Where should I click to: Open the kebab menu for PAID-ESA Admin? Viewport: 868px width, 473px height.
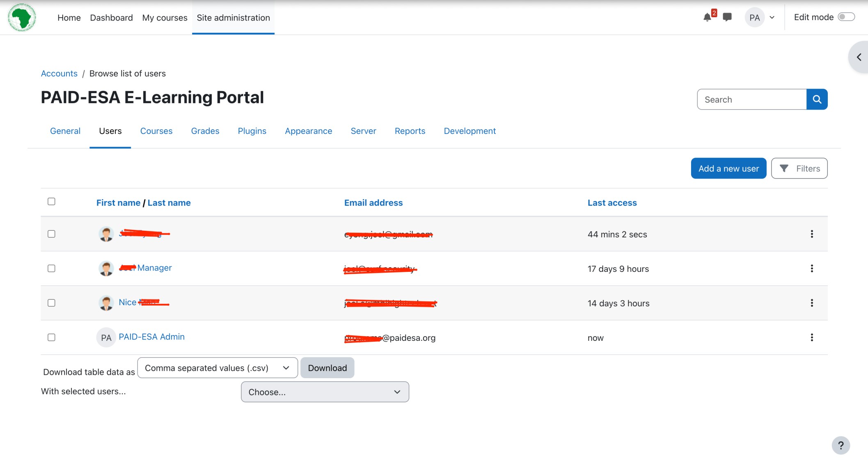[812, 338]
